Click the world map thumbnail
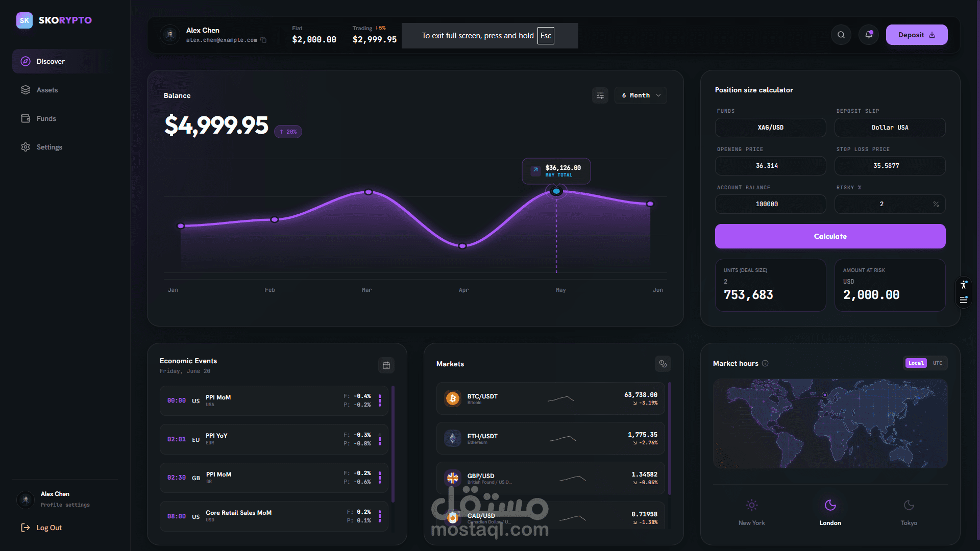Image resolution: width=980 pixels, height=551 pixels. [x=830, y=423]
